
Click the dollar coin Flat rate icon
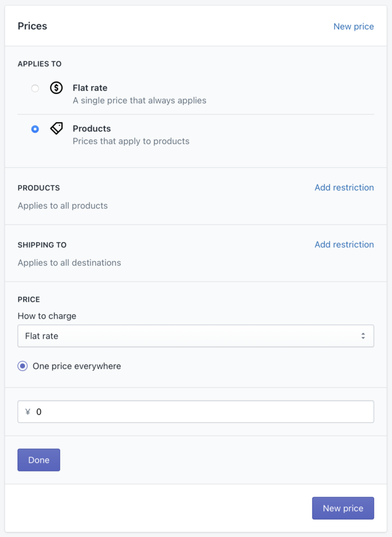click(x=56, y=88)
